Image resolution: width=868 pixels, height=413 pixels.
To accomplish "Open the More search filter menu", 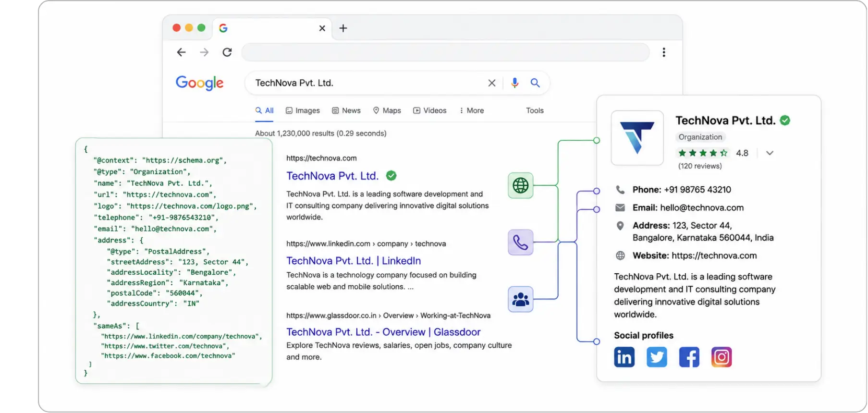I will pos(472,110).
